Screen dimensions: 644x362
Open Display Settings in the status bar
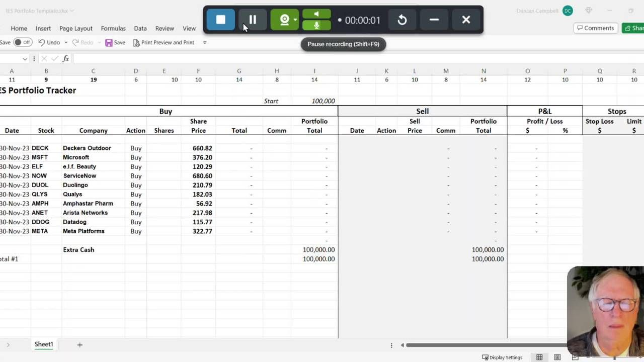click(x=502, y=357)
